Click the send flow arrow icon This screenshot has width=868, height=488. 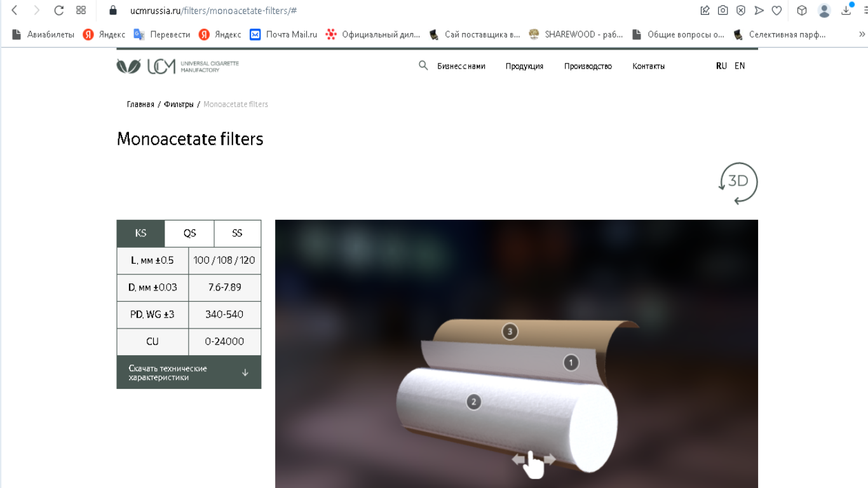coord(759,10)
